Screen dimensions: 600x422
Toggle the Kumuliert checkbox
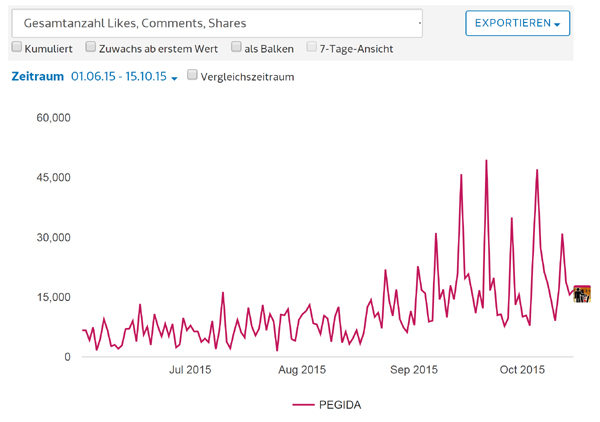17,47
